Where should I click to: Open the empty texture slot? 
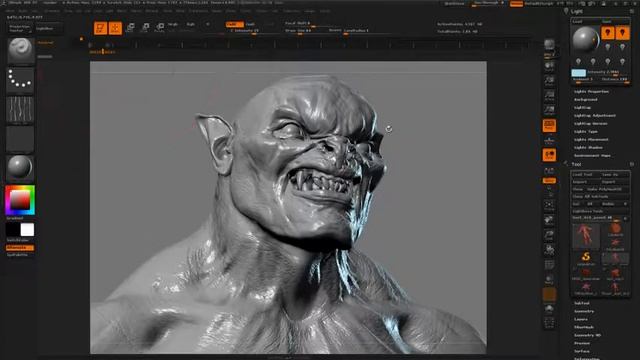(20, 139)
